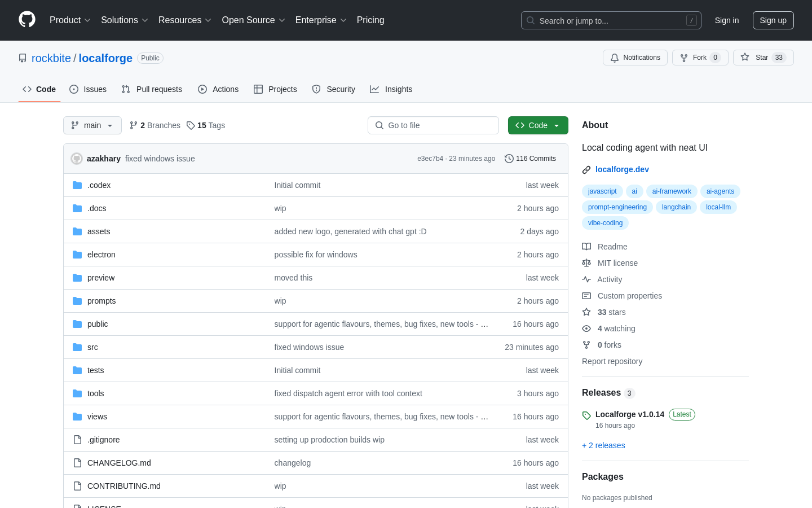Click the stars icon in About section

tap(586, 312)
